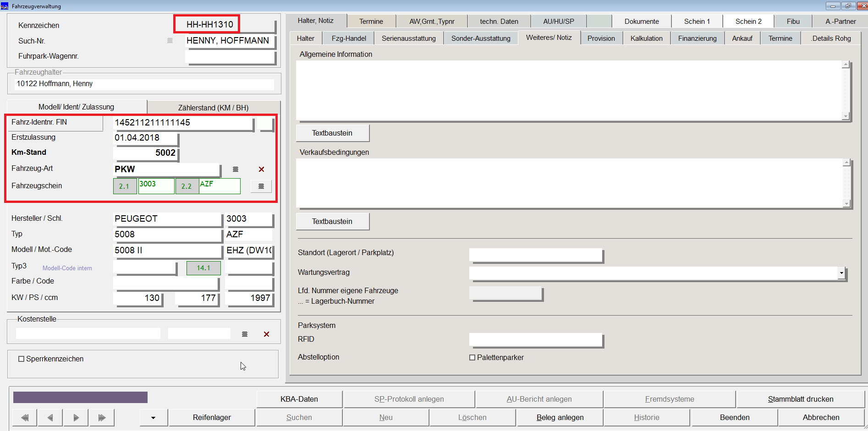
Task: Go to last record arrow
Action: point(102,418)
